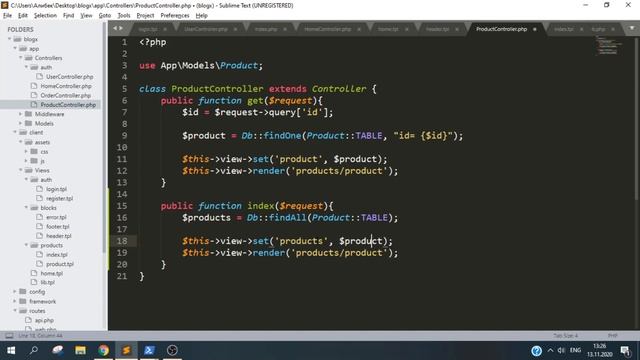640x360 pixels.
Task: Expand the config folder
Action: 15,291
